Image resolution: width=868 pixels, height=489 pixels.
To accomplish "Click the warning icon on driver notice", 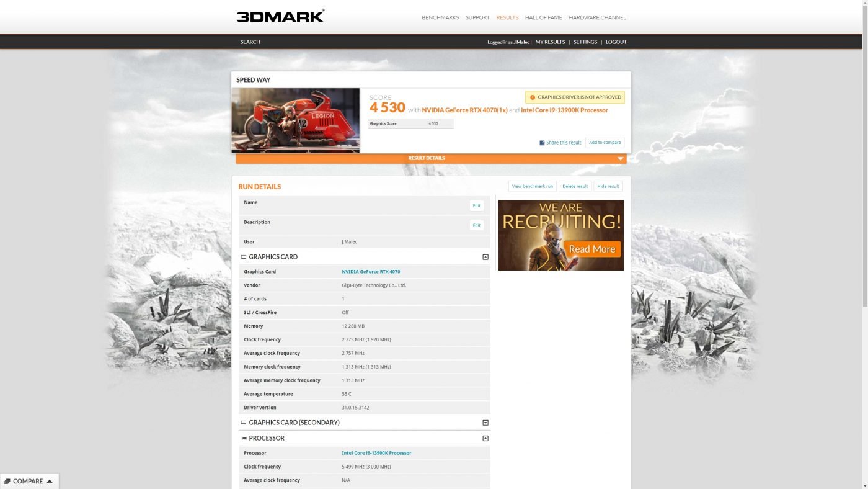I will click(x=532, y=97).
